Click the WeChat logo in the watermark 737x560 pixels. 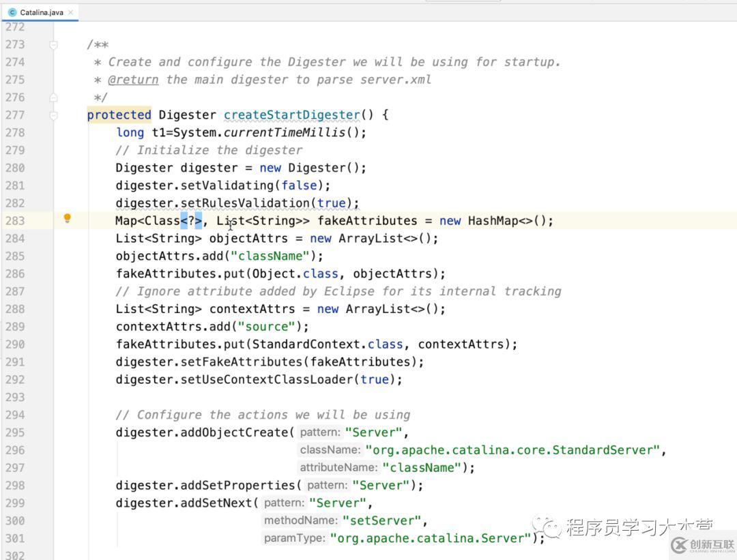pos(547,527)
